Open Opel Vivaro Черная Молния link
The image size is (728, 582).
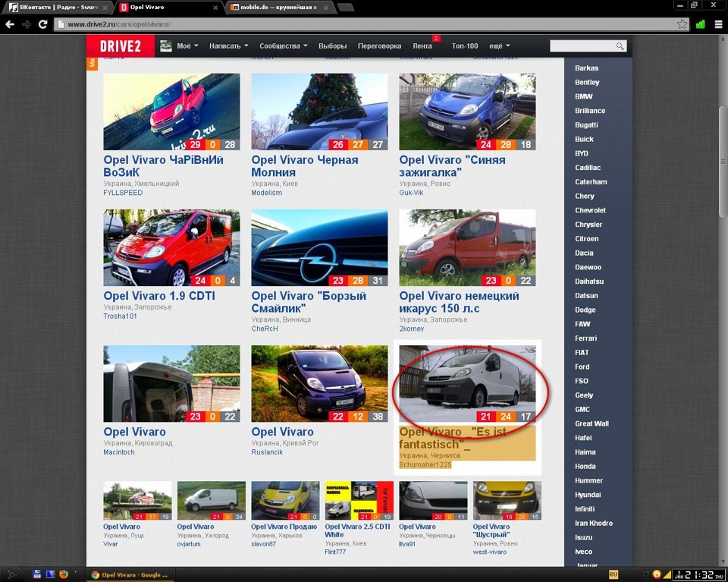[305, 166]
